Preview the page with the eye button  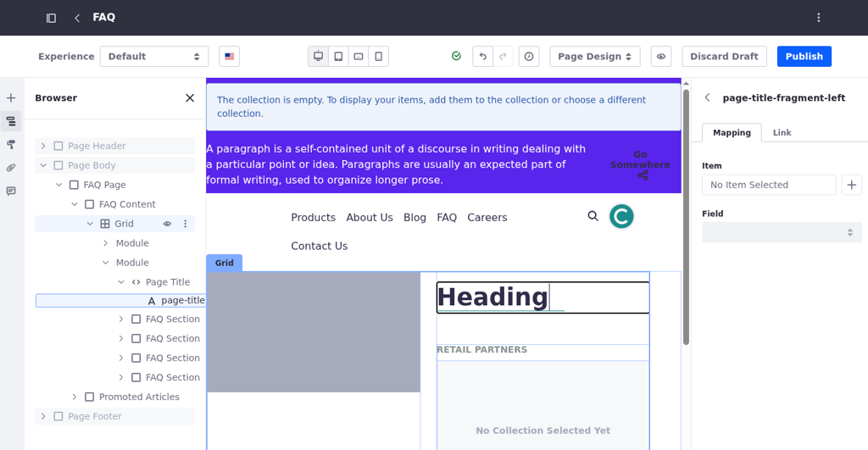tap(661, 57)
